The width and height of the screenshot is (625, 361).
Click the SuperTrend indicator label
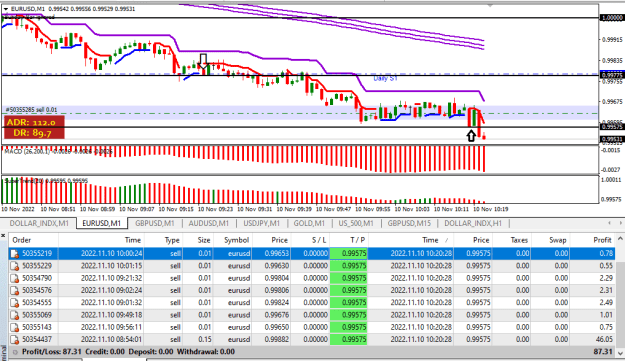45,181
